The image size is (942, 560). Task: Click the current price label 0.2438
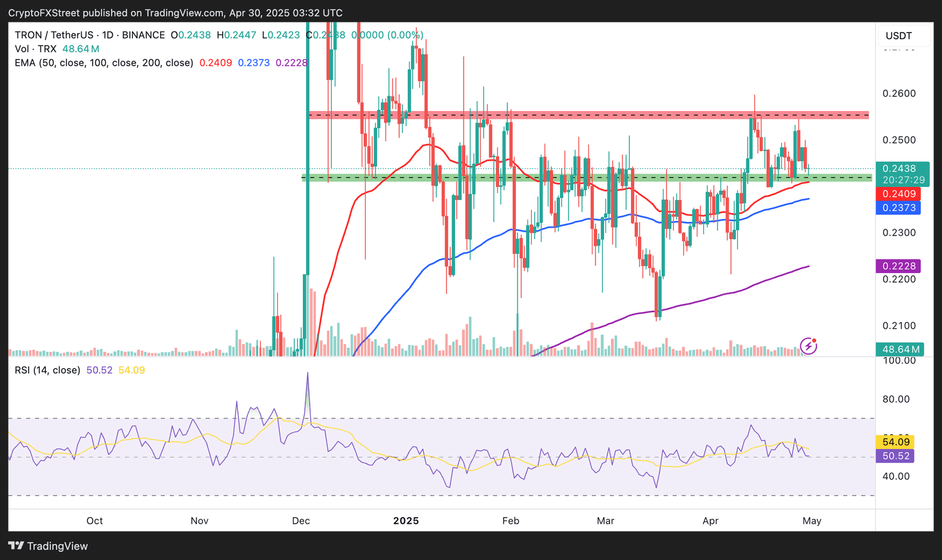coord(898,168)
